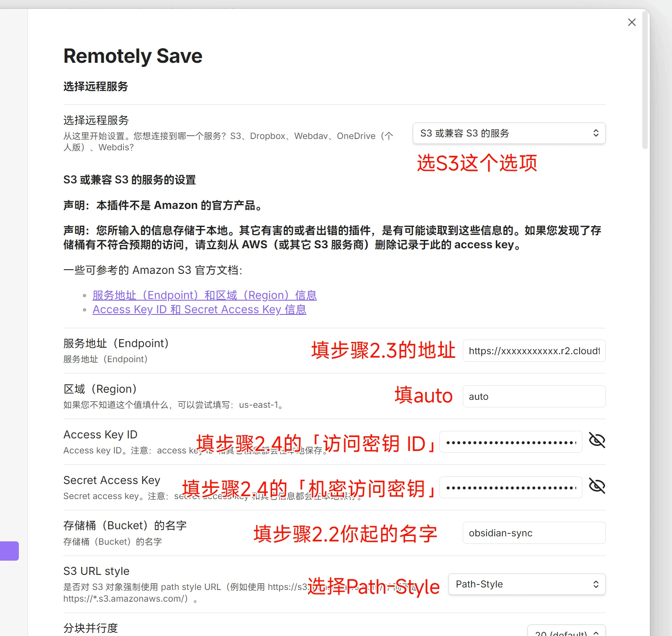Open the Endpoint and Region documentation link
This screenshot has height=636, width=672.
click(205, 295)
